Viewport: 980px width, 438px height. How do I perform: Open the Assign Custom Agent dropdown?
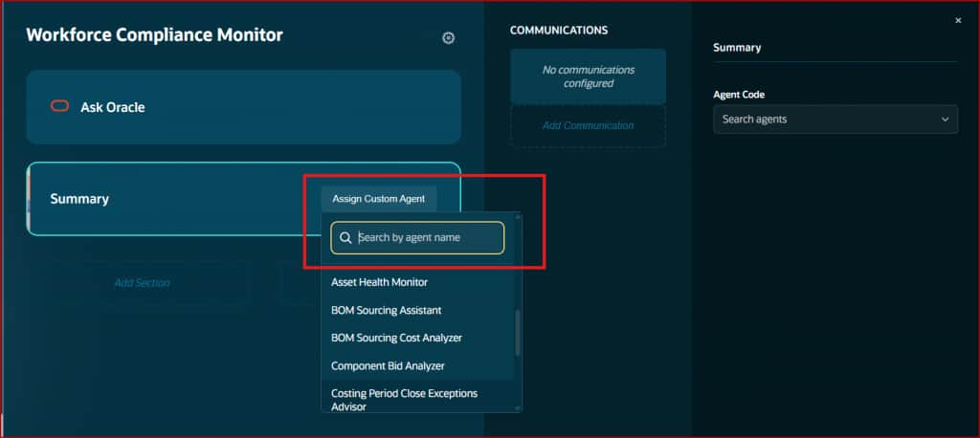click(379, 199)
